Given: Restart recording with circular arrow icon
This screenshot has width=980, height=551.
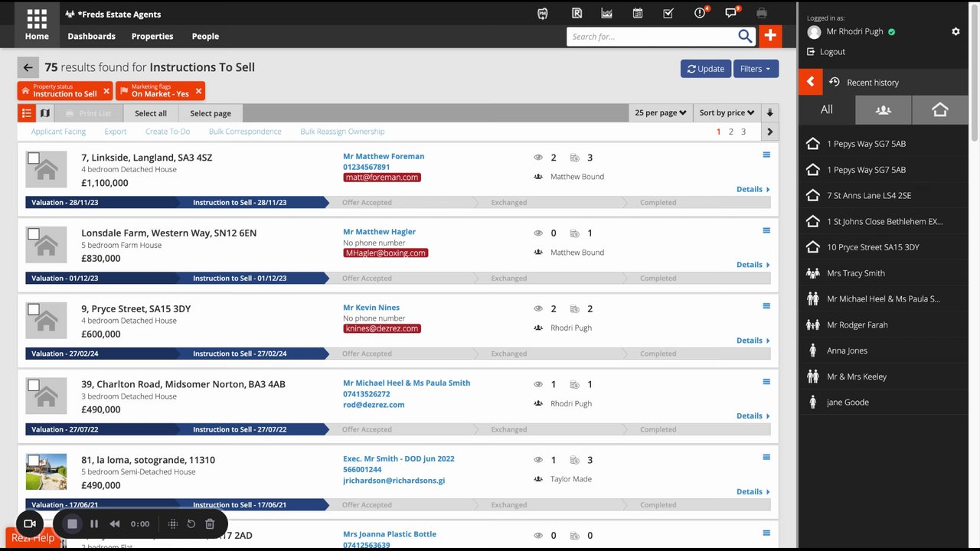Looking at the screenshot, I should click(x=191, y=523).
